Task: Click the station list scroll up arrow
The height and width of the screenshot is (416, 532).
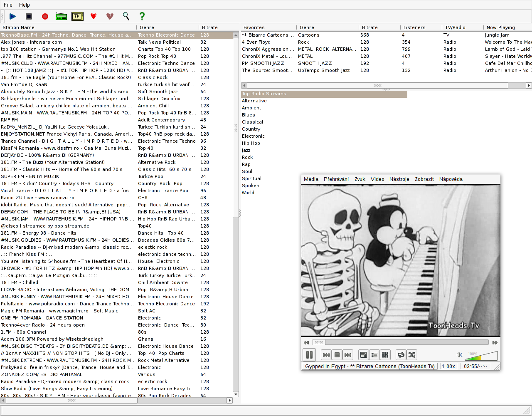Action: click(x=236, y=35)
